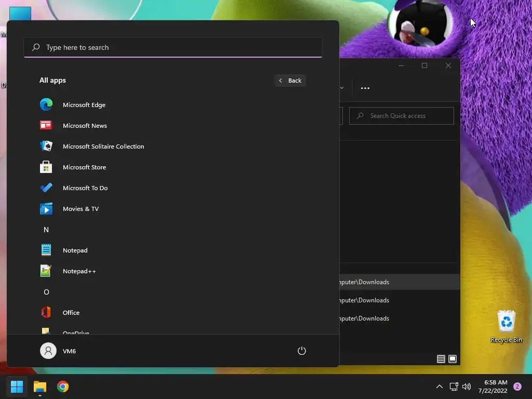Image resolution: width=532 pixels, height=399 pixels.
Task: Open network status tray icon
Action: tap(454, 387)
